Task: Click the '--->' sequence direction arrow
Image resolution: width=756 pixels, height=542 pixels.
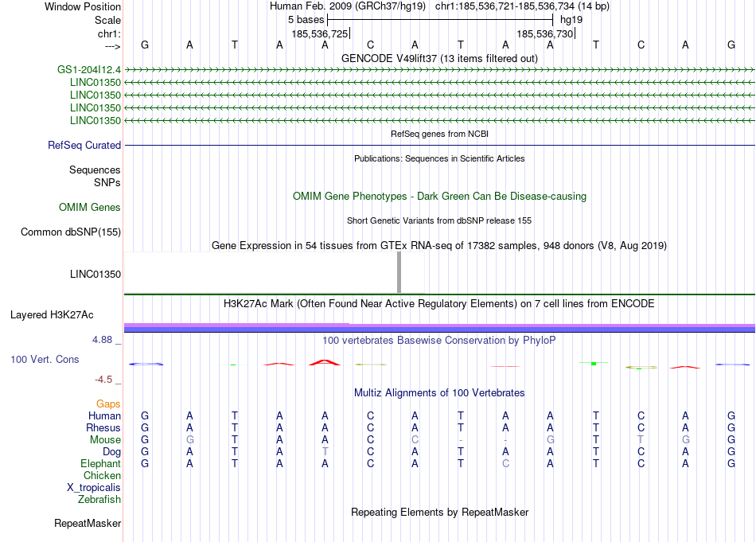Action: [113, 46]
